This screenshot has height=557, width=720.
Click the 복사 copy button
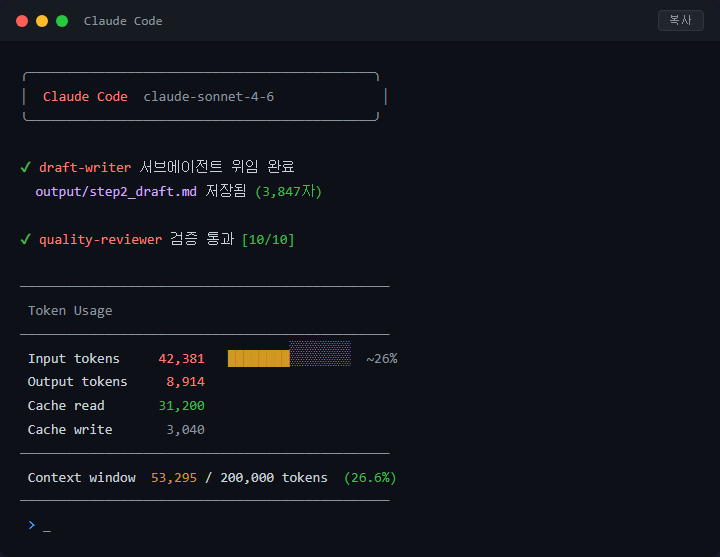tap(681, 20)
